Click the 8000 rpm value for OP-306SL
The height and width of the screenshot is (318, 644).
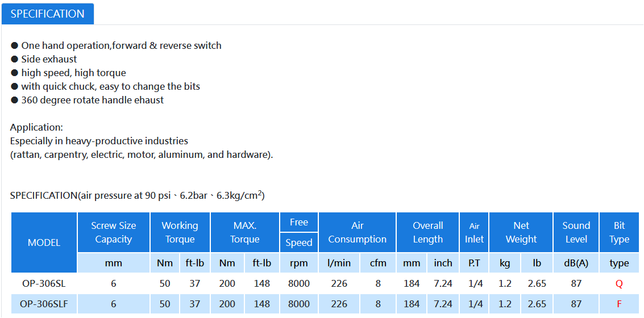click(299, 283)
